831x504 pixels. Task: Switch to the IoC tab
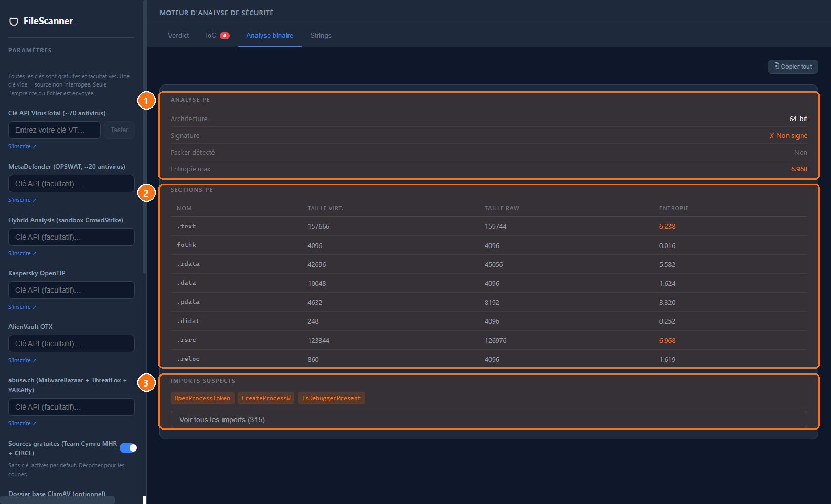pos(217,35)
